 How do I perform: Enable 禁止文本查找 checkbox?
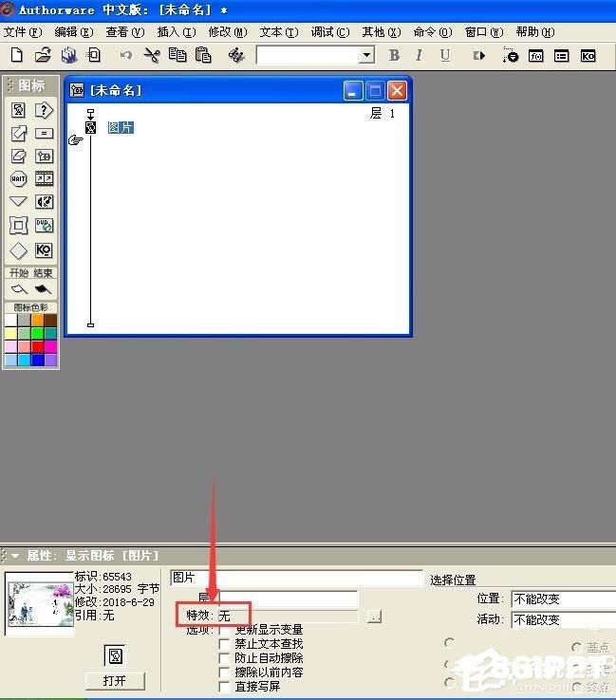pyautogui.click(x=224, y=644)
